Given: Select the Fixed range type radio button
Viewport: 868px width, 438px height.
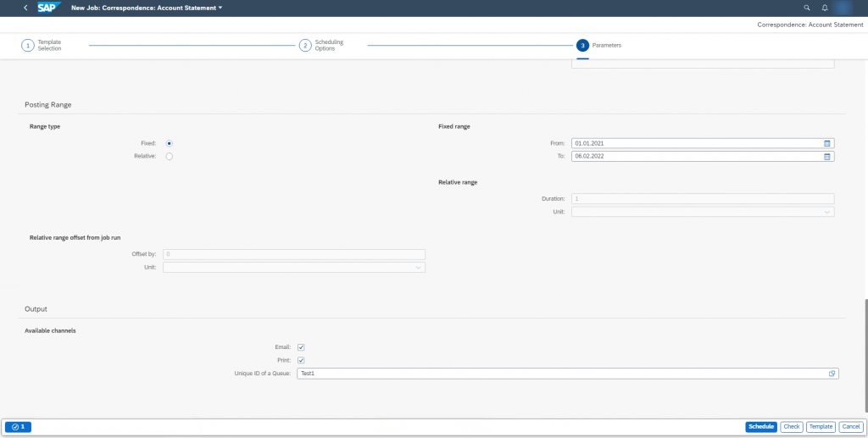Looking at the screenshot, I should pyautogui.click(x=170, y=143).
